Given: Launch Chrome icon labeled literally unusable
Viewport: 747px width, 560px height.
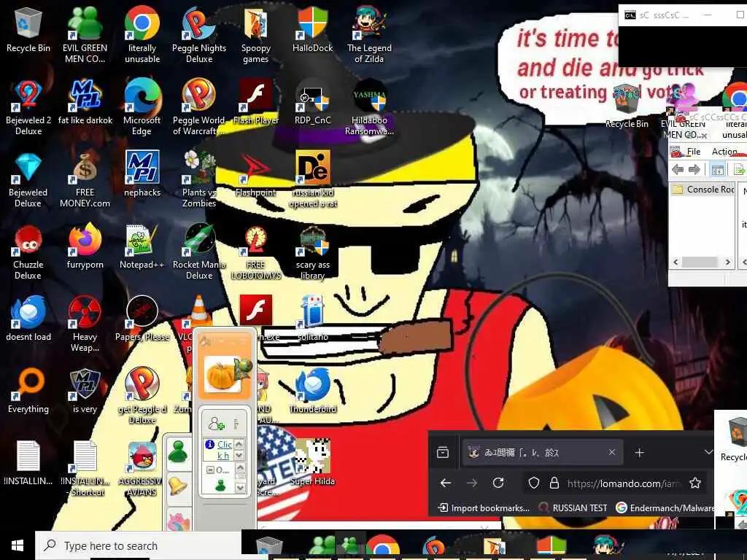Looking at the screenshot, I should coord(142,34).
